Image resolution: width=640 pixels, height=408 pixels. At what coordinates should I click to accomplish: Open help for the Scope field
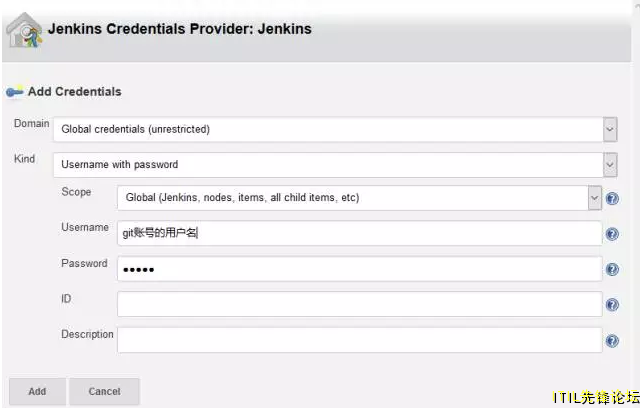(612, 198)
